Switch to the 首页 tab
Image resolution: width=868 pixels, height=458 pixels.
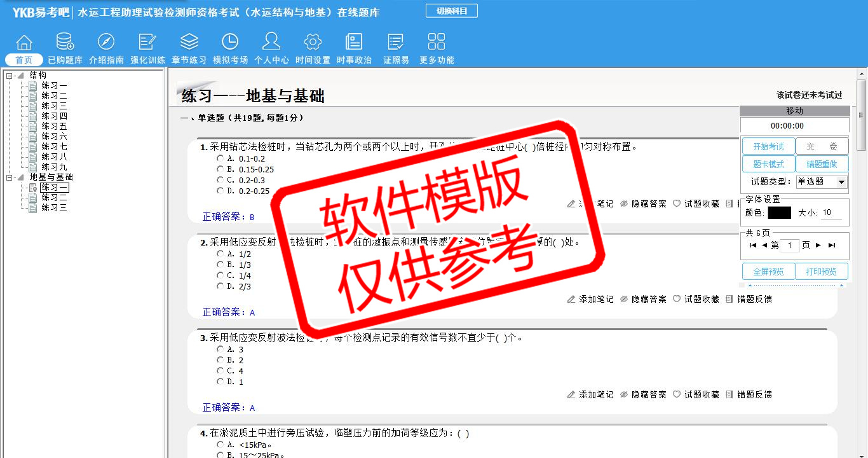point(24,60)
